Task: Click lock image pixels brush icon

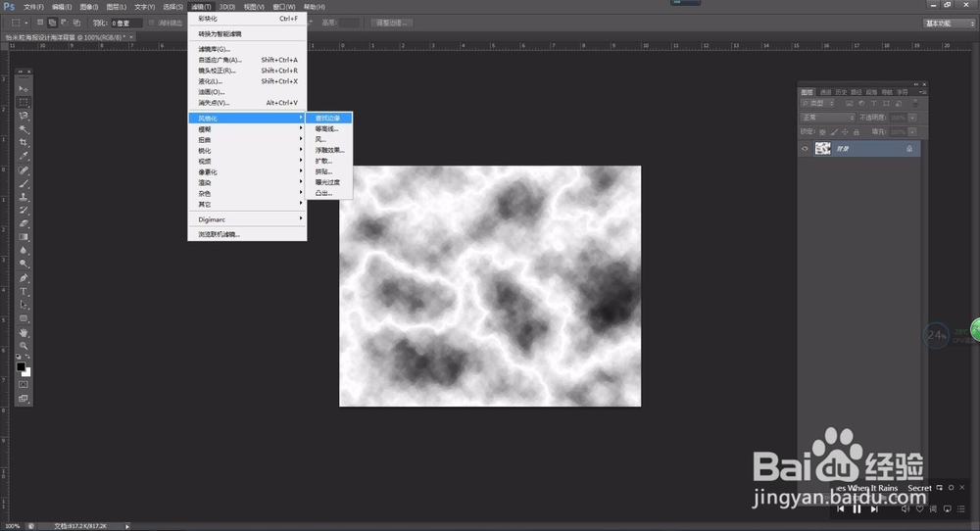Action: point(834,132)
